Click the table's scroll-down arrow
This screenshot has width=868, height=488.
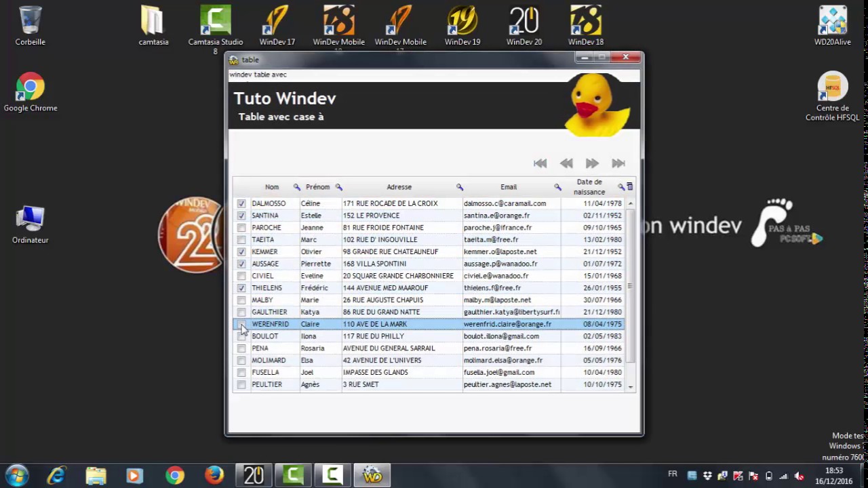pos(631,386)
